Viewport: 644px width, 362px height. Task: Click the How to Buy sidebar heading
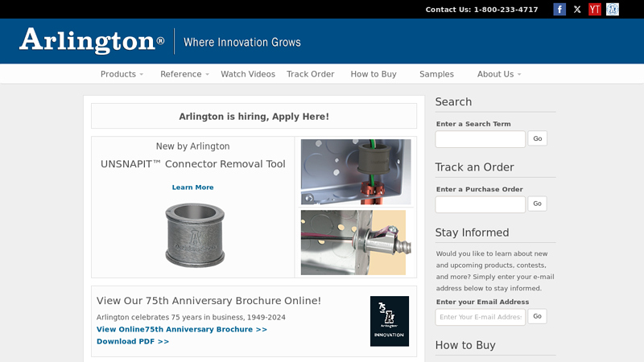click(x=465, y=345)
